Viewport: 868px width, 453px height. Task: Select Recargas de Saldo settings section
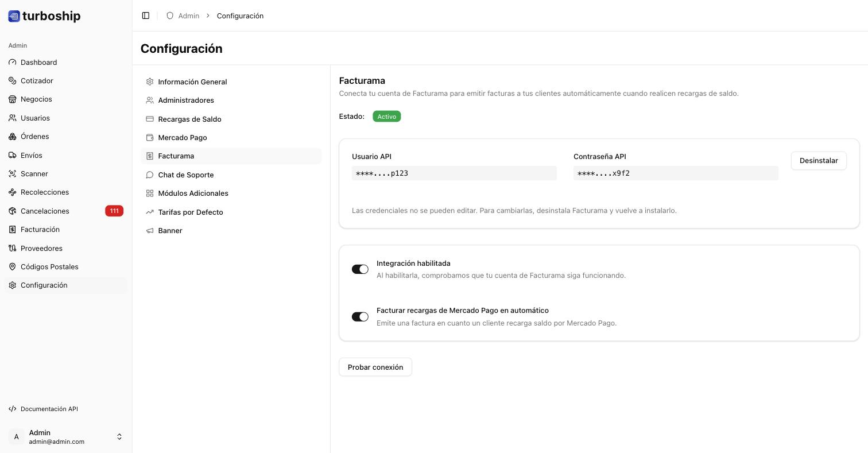coord(231,119)
